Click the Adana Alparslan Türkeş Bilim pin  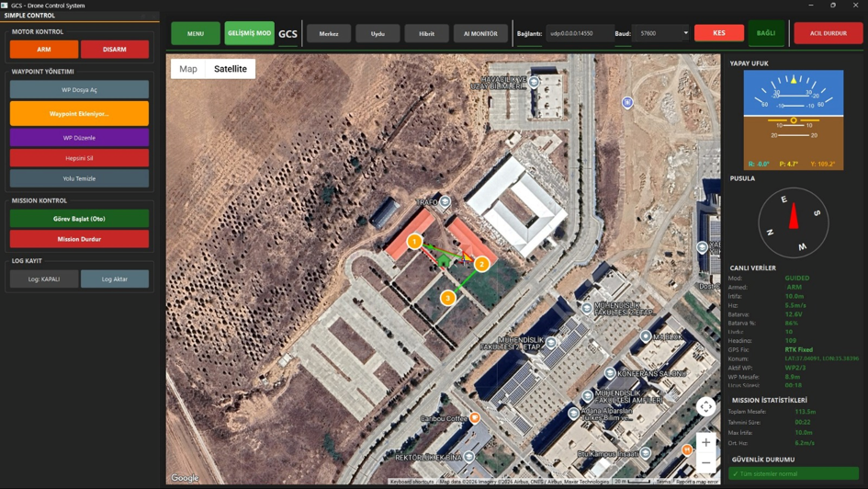(x=573, y=413)
